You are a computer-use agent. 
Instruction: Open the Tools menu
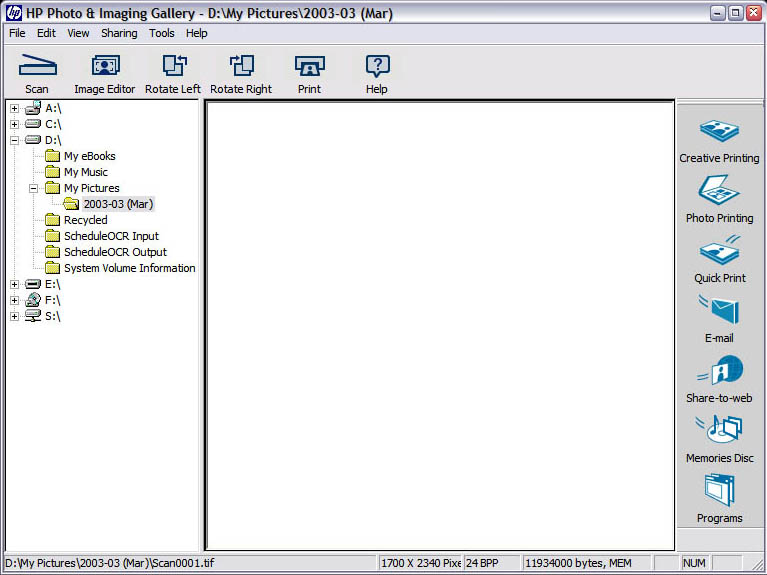coord(162,33)
